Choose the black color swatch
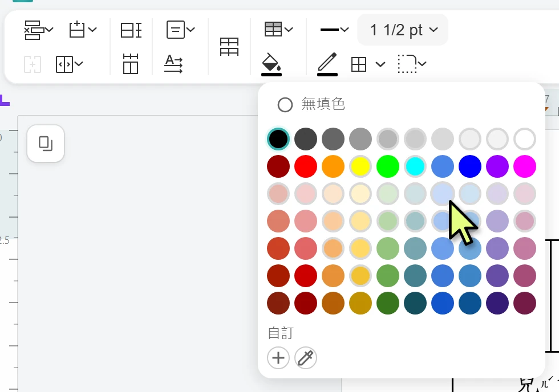Viewport: 559px width, 392px height. 278,139
